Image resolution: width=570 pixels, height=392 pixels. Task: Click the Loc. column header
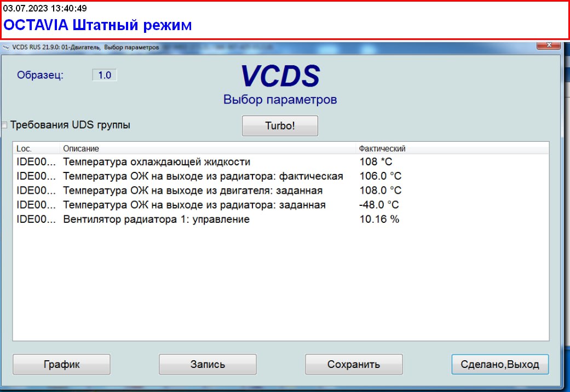pyautogui.click(x=36, y=148)
